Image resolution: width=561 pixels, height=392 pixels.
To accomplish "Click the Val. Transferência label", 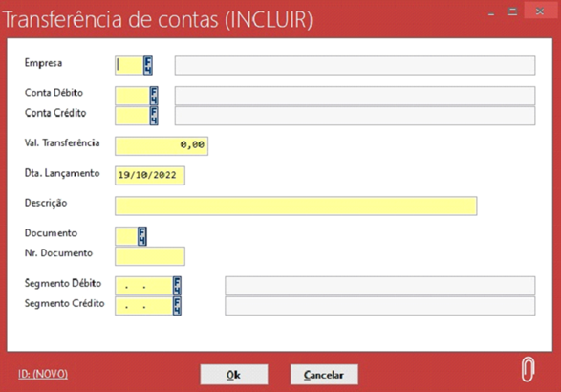I will click(62, 142).
